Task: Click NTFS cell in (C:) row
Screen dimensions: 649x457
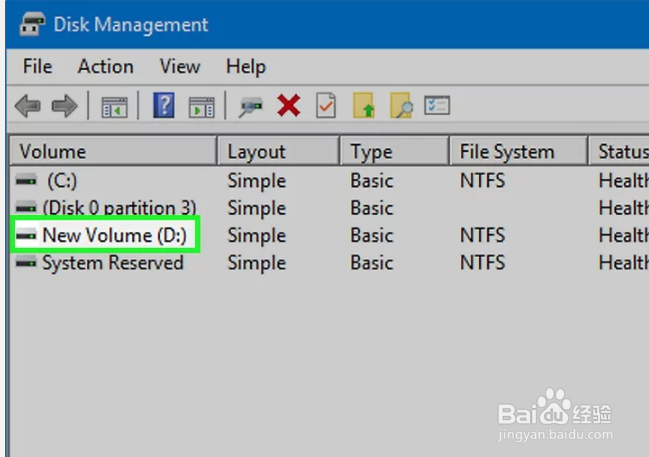Action: (x=483, y=181)
